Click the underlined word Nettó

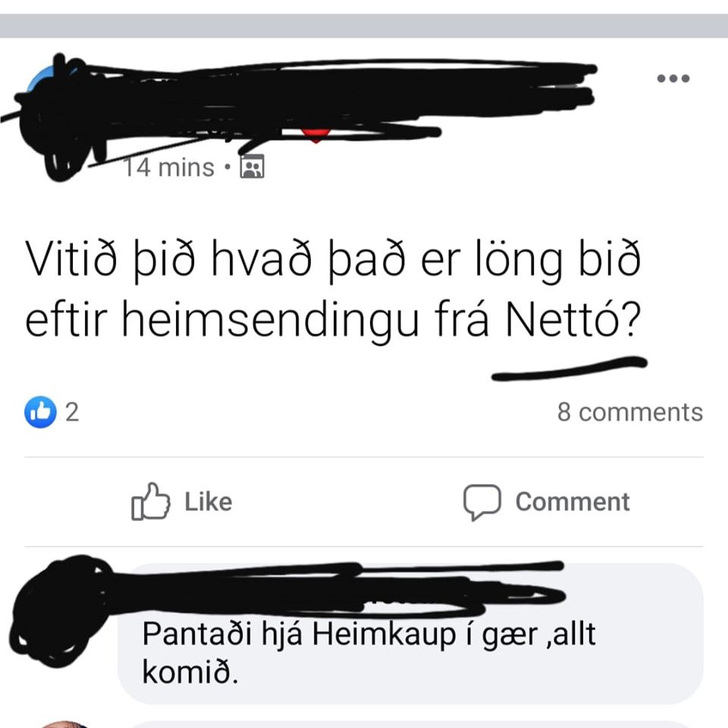pyautogui.click(x=563, y=319)
